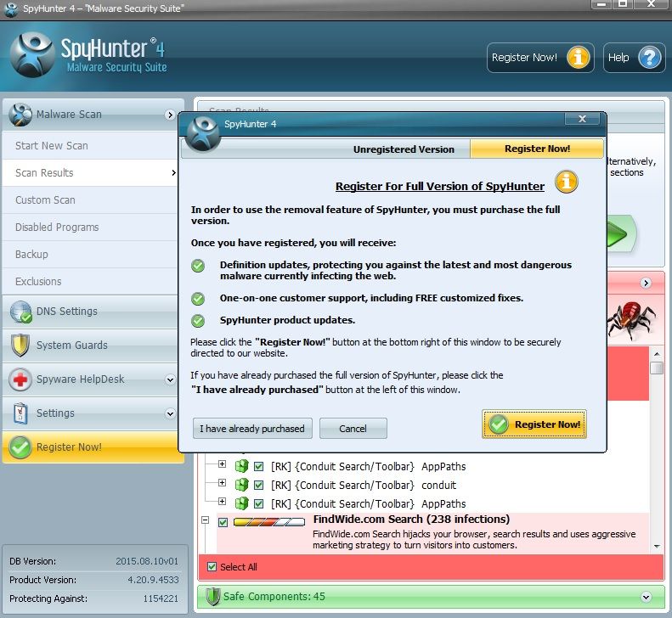Click the SpyHunter title bar app icon
Screen dimensions: 672x618
click(11, 8)
